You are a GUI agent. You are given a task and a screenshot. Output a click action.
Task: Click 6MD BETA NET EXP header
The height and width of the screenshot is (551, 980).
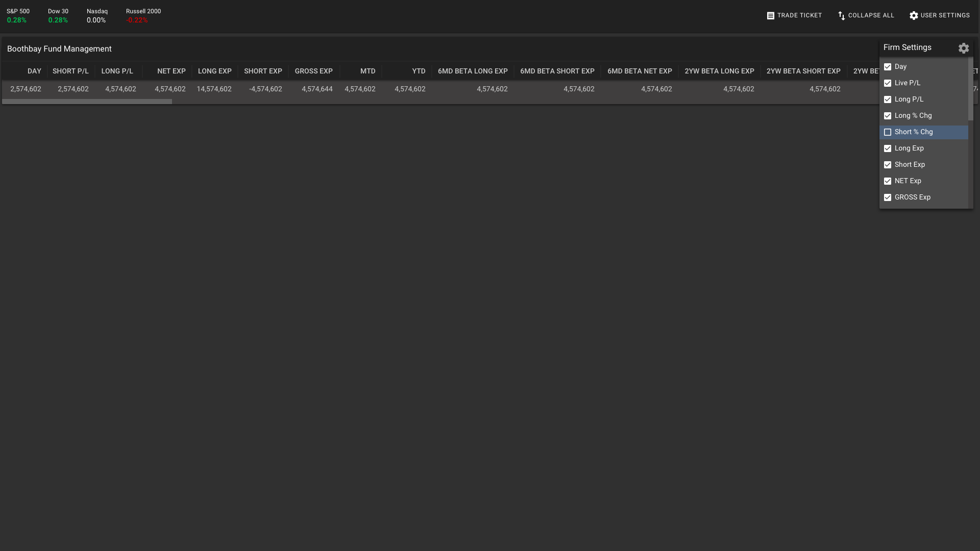click(640, 71)
